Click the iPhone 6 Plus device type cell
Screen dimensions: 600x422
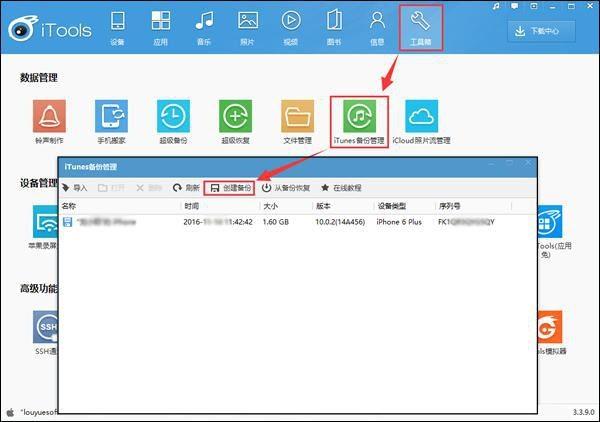click(399, 222)
